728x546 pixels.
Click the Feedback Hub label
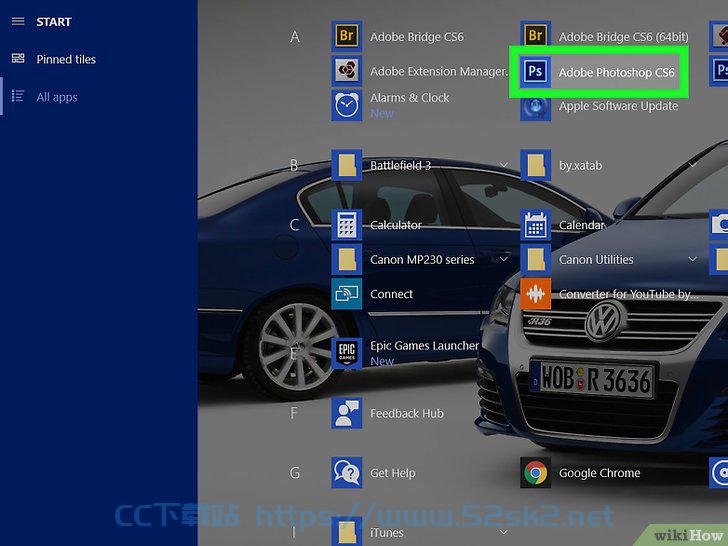pyautogui.click(x=407, y=413)
